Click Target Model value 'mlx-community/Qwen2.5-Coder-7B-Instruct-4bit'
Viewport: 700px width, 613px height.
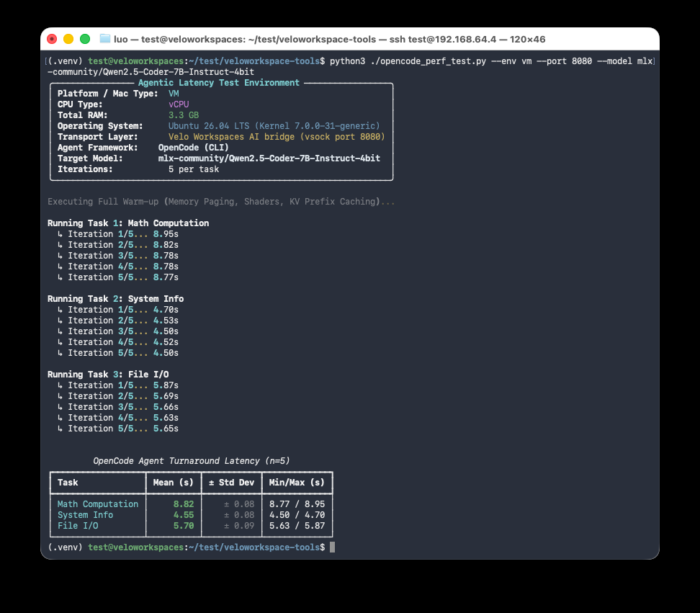click(x=269, y=158)
